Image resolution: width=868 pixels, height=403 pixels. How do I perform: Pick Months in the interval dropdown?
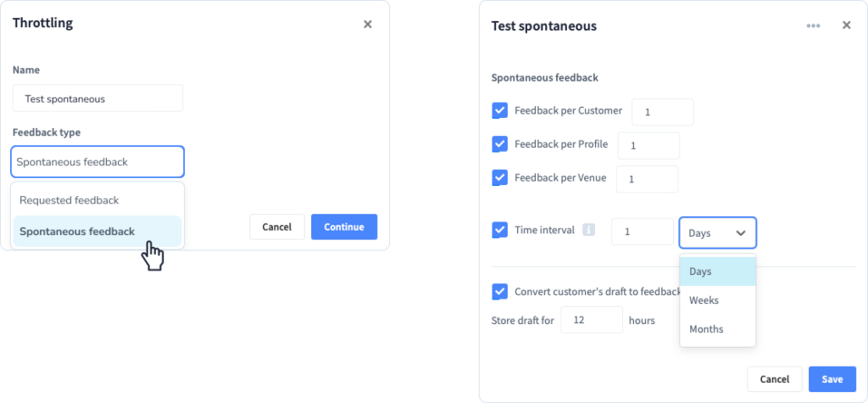tap(717, 328)
